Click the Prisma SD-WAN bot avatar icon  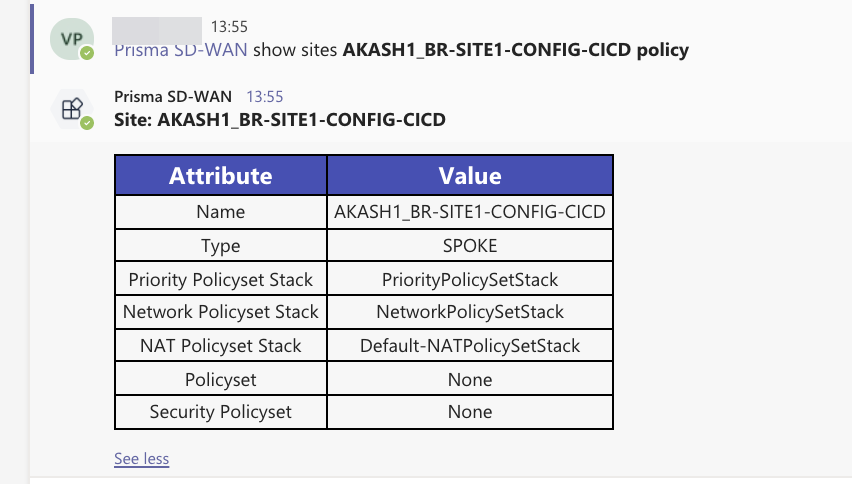tap(71, 110)
